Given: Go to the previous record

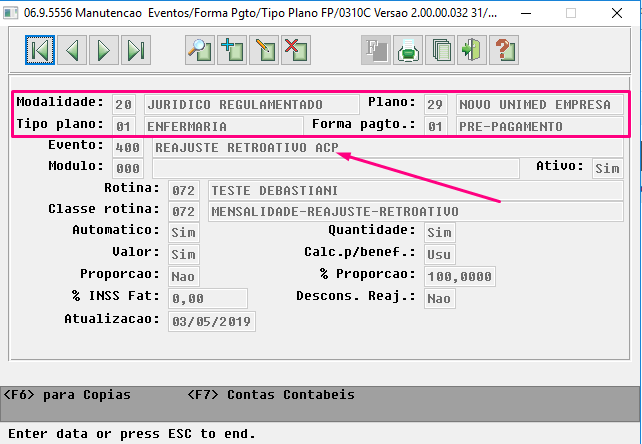Looking at the screenshot, I should (72, 50).
